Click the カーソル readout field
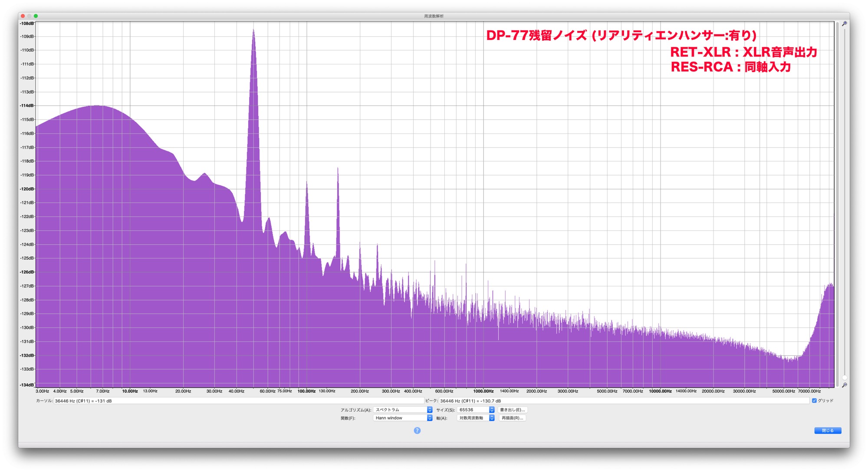 click(x=239, y=401)
